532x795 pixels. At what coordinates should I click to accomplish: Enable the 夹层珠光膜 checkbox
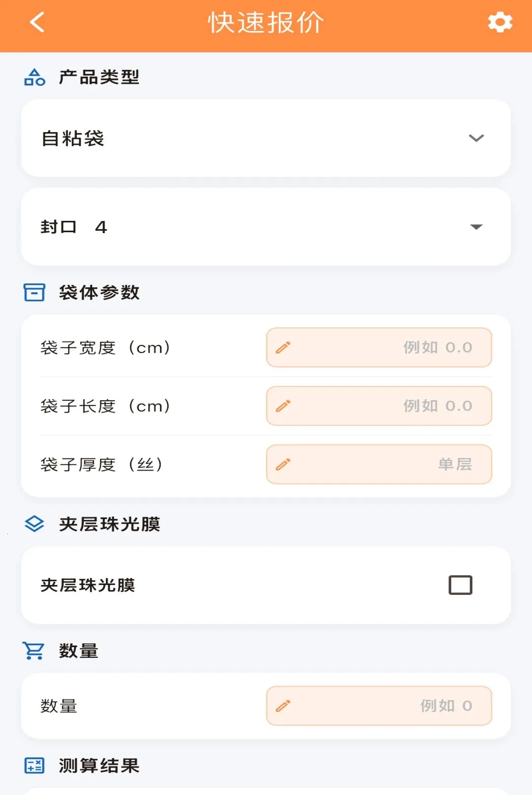[461, 585]
